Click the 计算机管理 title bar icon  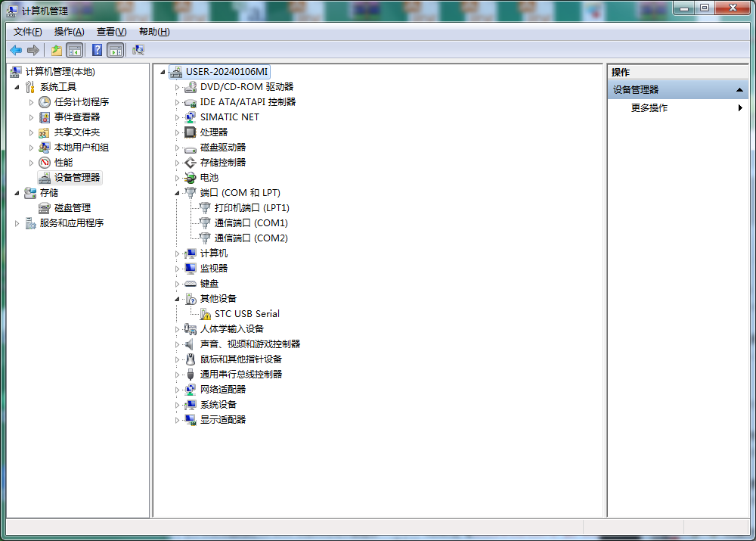(x=13, y=11)
